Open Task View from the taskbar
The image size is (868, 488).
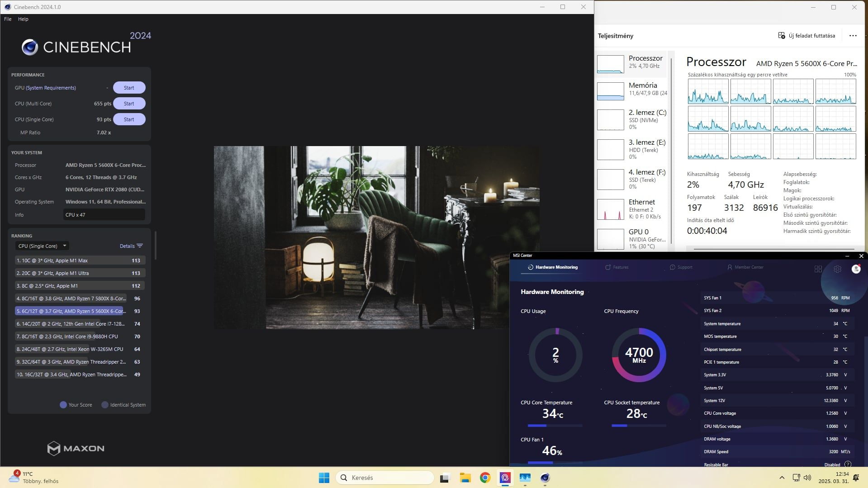pyautogui.click(x=445, y=478)
